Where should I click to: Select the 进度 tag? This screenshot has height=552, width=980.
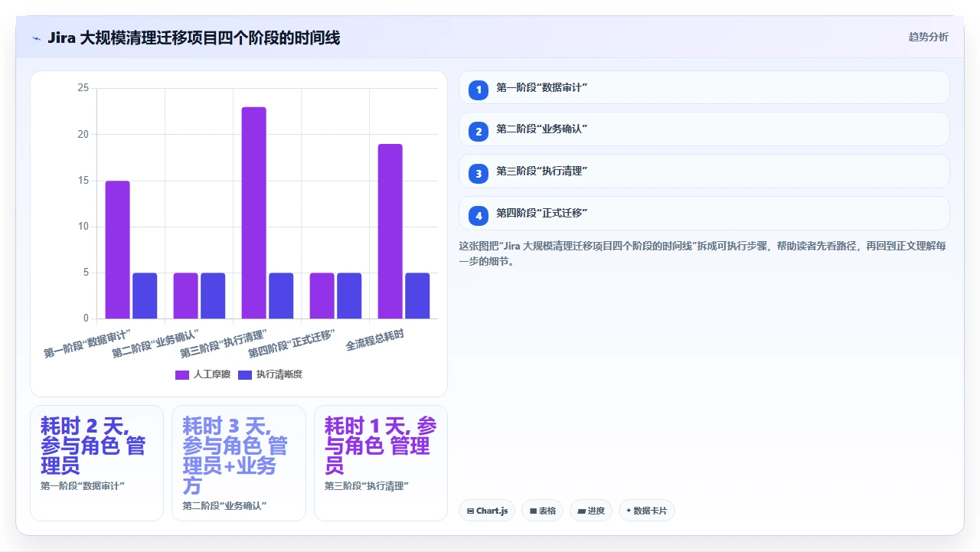[591, 511]
